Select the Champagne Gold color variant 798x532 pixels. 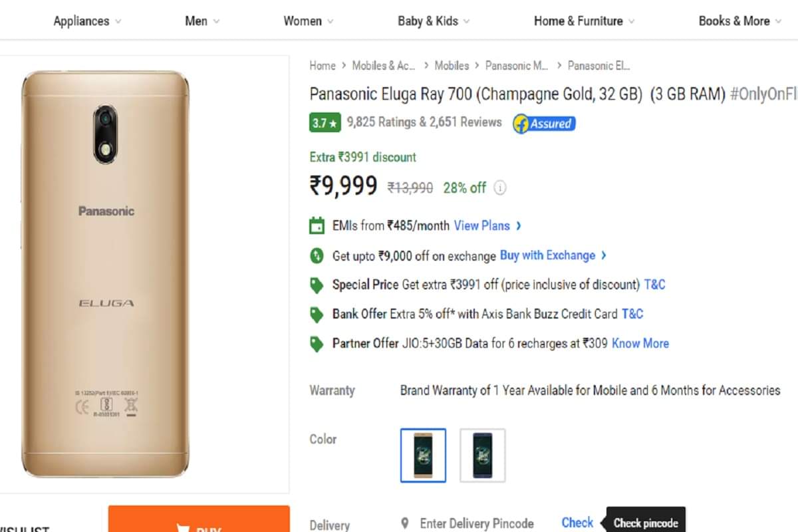tap(423, 456)
